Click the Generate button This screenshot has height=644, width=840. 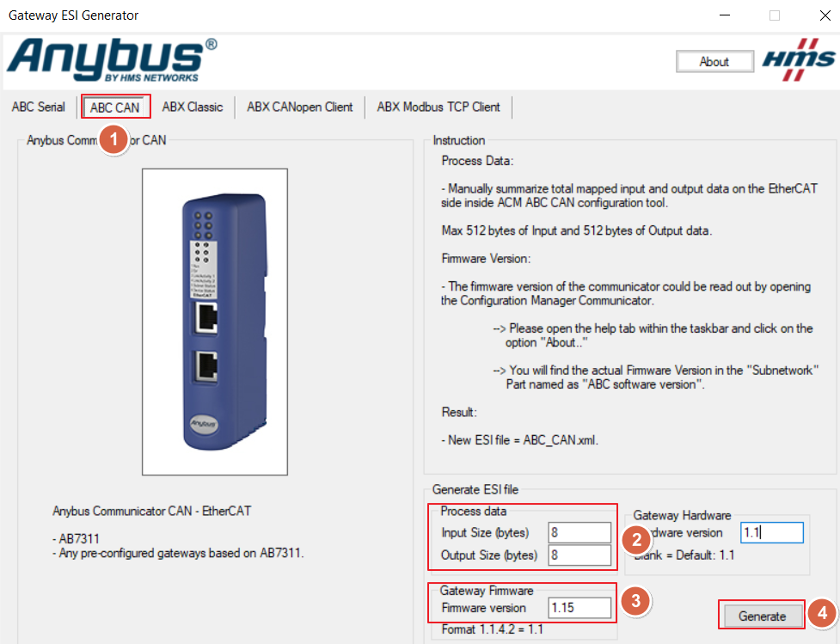[763, 616]
